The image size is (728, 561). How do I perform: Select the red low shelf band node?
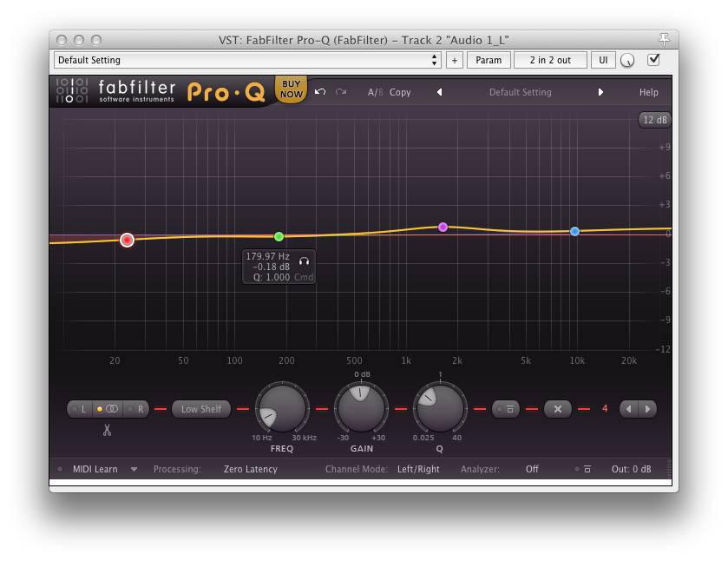[127, 240]
